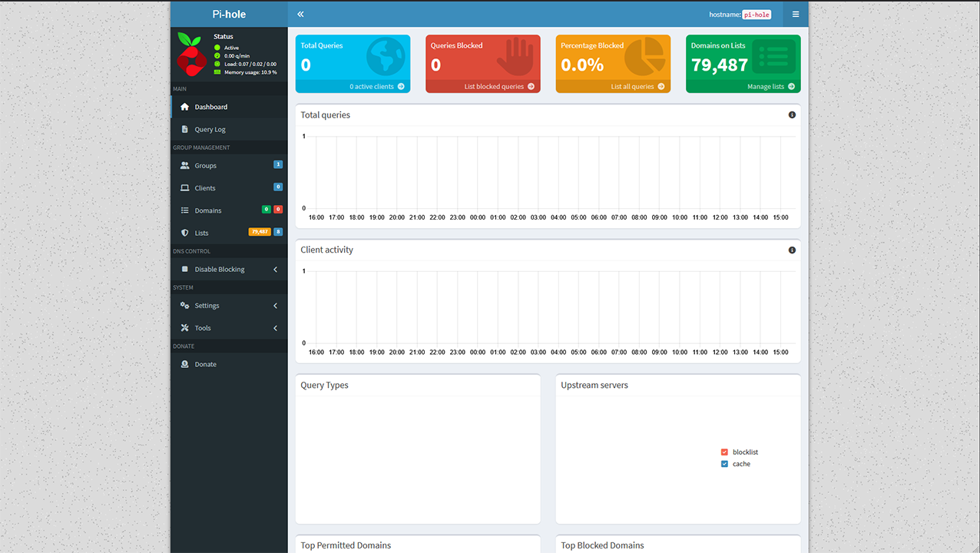Open the hamburger menu in top bar

pos(796,14)
